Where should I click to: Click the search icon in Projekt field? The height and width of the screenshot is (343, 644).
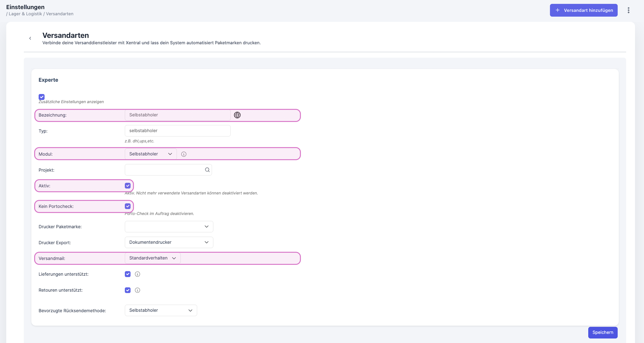[207, 170]
